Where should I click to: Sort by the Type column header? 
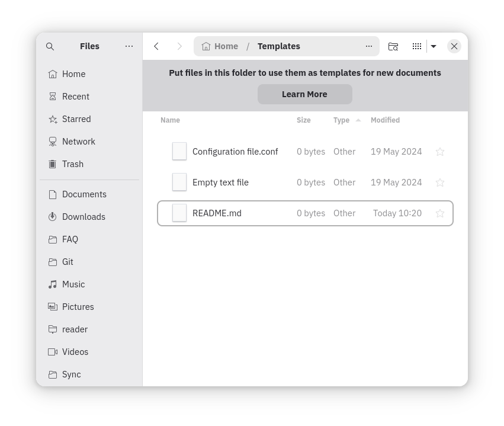point(341,120)
